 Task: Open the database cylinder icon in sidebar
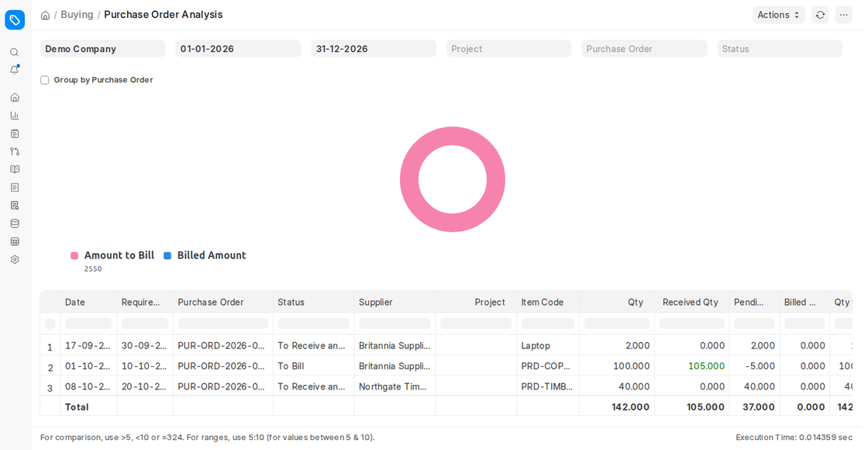pyautogui.click(x=15, y=223)
